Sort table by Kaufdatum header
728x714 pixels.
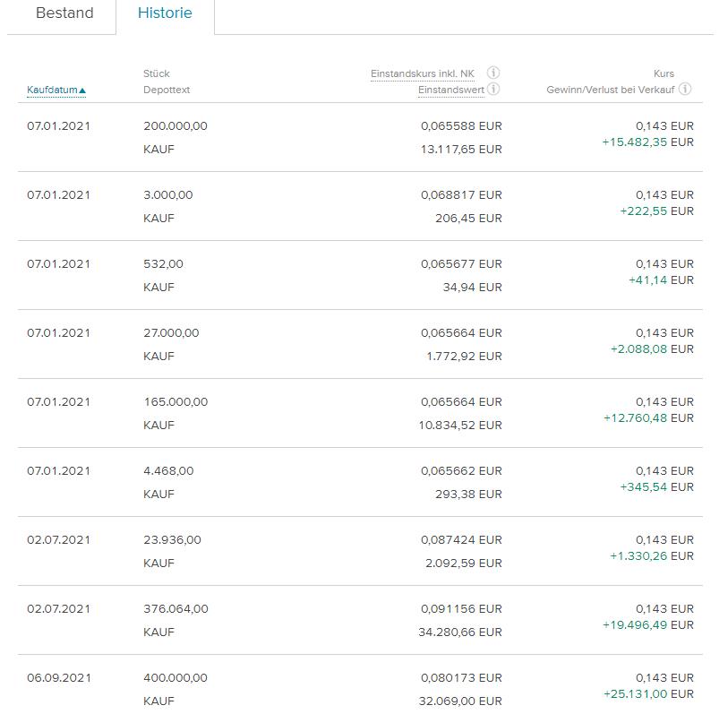pyautogui.click(x=56, y=90)
